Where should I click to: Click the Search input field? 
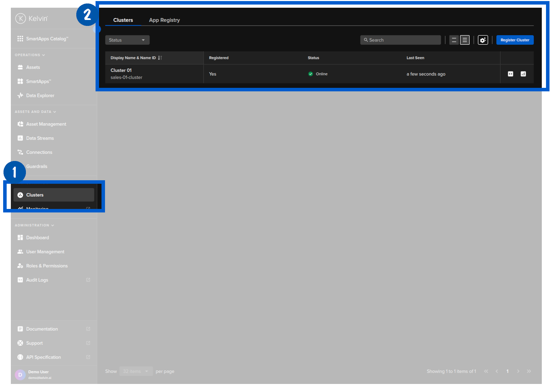click(x=400, y=40)
